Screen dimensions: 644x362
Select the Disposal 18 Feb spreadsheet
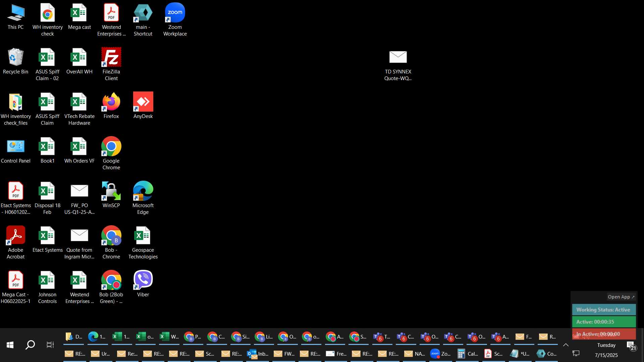pos(48,198)
